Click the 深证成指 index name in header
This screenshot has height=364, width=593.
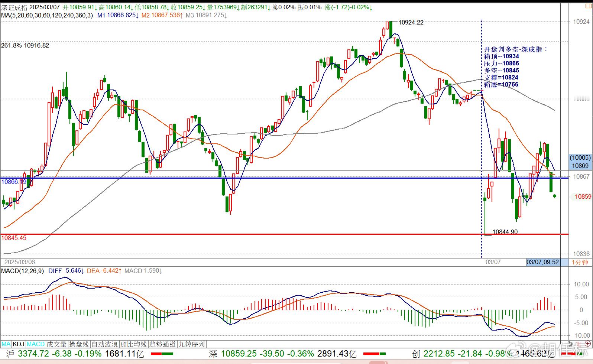[14, 7]
